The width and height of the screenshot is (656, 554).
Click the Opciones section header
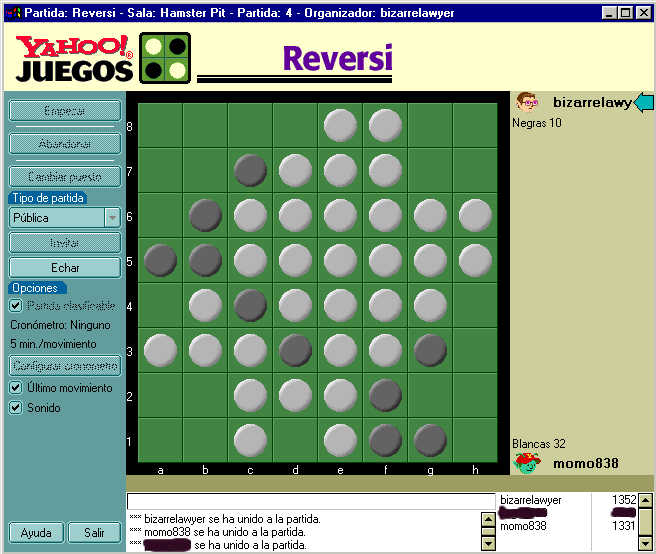pyautogui.click(x=37, y=288)
